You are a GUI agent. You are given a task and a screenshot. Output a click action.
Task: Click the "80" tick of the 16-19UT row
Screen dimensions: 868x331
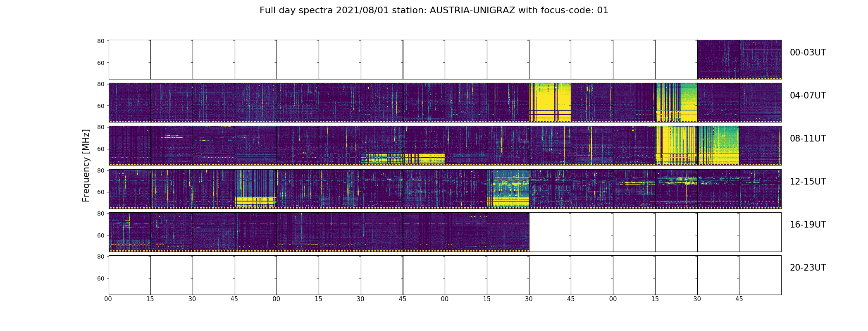100,213
